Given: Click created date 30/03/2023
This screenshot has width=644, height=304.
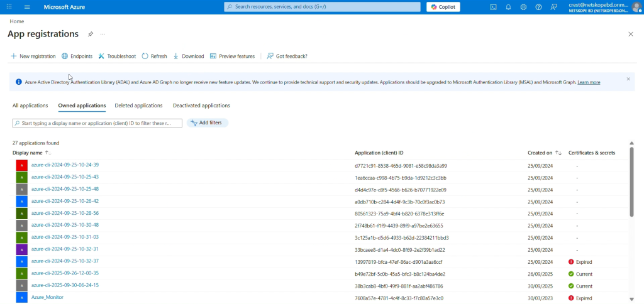Looking at the screenshot, I should click(540, 298).
